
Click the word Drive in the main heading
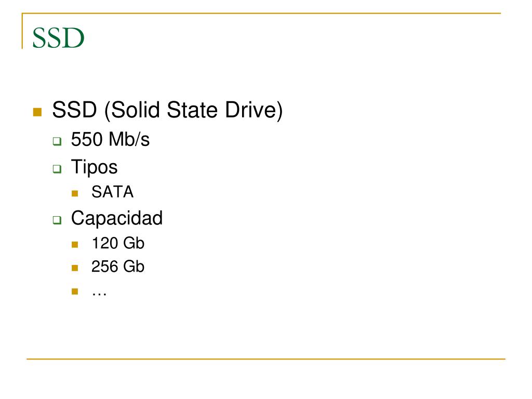[254, 110]
